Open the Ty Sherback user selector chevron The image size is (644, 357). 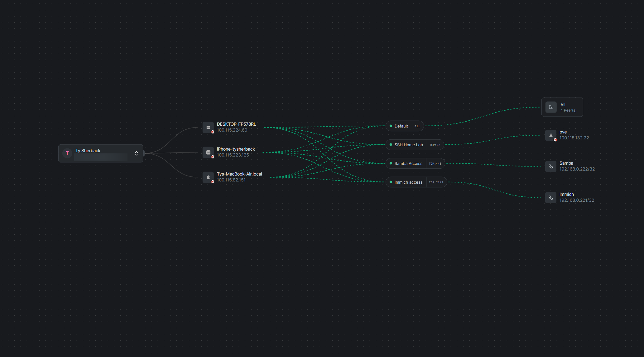pyautogui.click(x=136, y=153)
